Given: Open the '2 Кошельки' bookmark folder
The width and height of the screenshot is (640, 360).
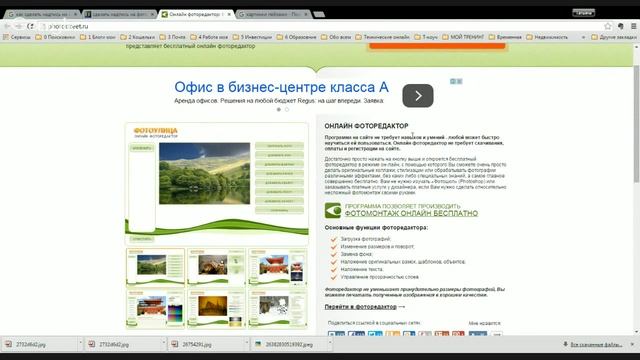Looking at the screenshot, I should (x=138, y=37).
